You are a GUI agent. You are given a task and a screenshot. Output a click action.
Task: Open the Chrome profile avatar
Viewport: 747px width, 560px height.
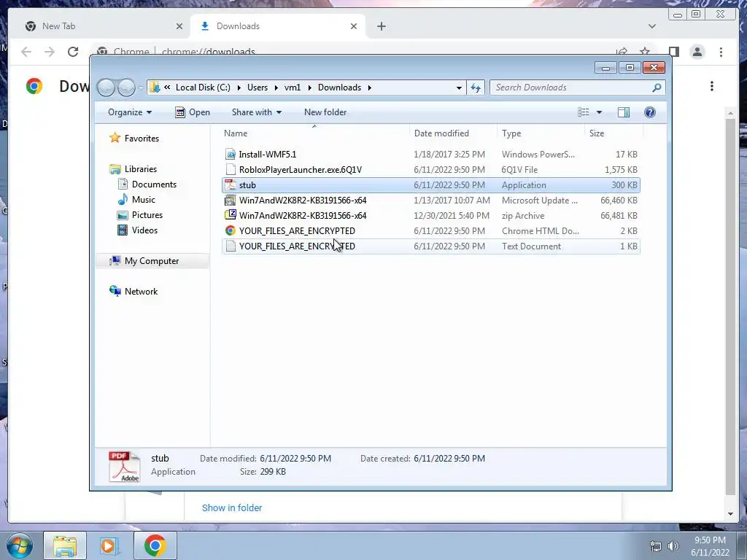[697, 52]
